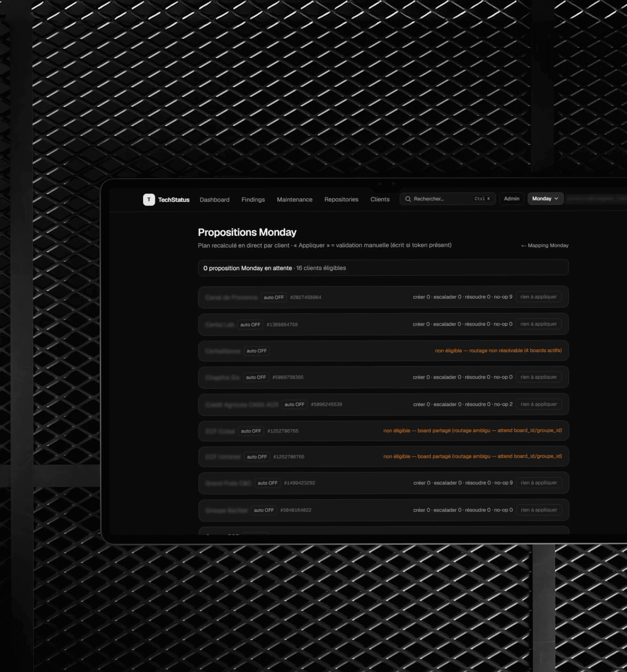Image resolution: width=627 pixels, height=672 pixels.
Task: Toggle auto OFF badge for #5040164022
Action: pyautogui.click(x=264, y=510)
